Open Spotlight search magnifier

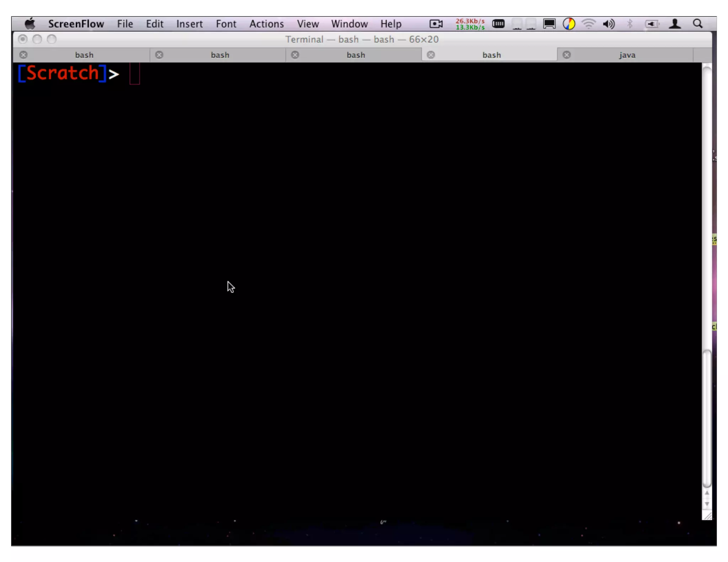pos(698,24)
